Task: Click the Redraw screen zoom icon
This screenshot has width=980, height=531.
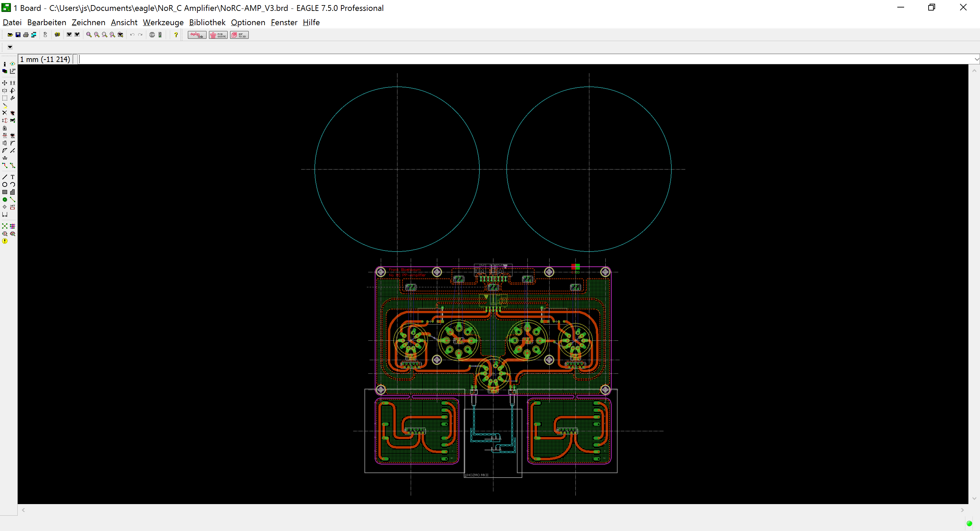Action: point(112,35)
